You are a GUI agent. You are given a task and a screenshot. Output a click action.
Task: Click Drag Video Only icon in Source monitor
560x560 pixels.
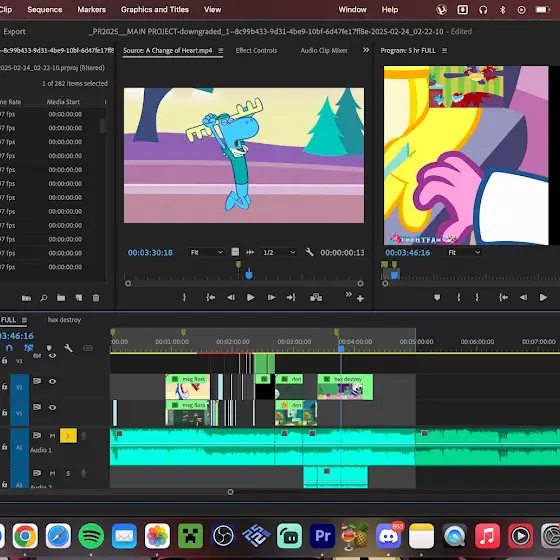[x=235, y=252]
